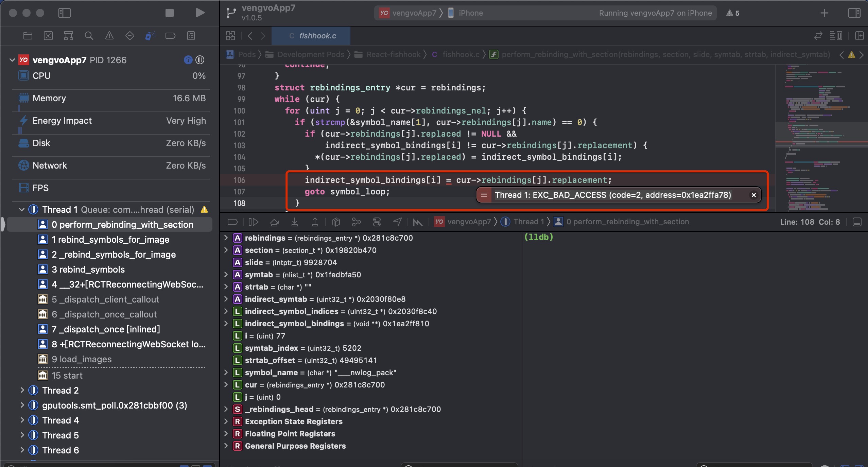The height and width of the screenshot is (467, 868).
Task: Select frame 1 rebind_symbols_for_image
Action: pyautogui.click(x=110, y=240)
